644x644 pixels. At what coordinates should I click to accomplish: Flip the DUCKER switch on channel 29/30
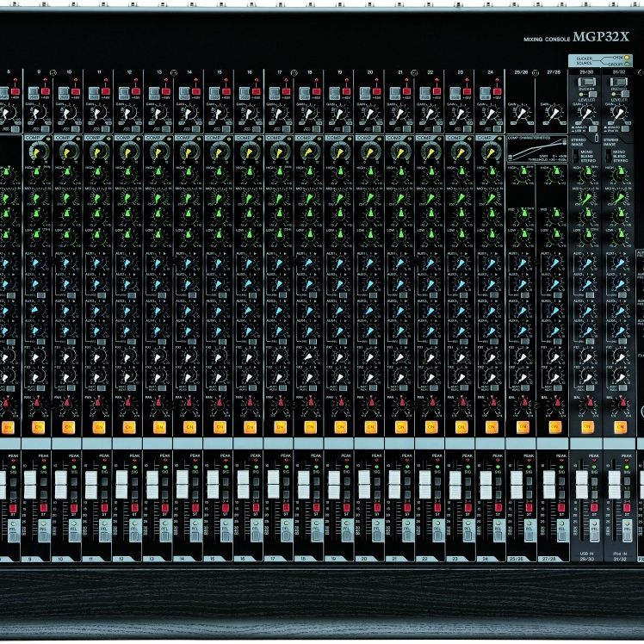(587, 82)
